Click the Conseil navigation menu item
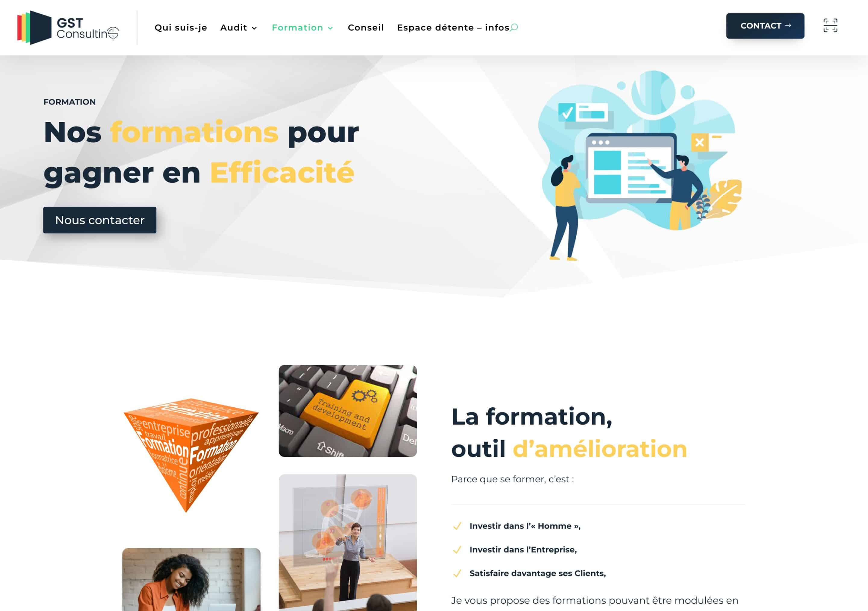 [x=366, y=27]
